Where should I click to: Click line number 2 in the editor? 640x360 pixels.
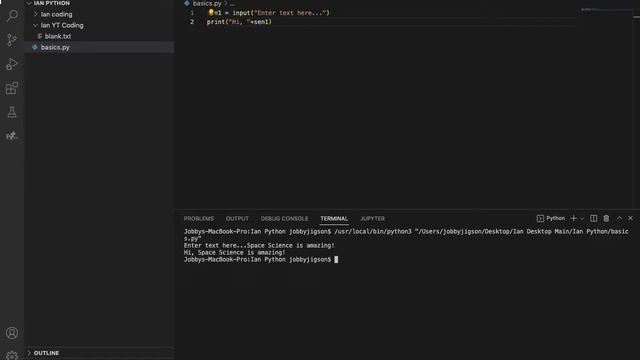[192, 22]
